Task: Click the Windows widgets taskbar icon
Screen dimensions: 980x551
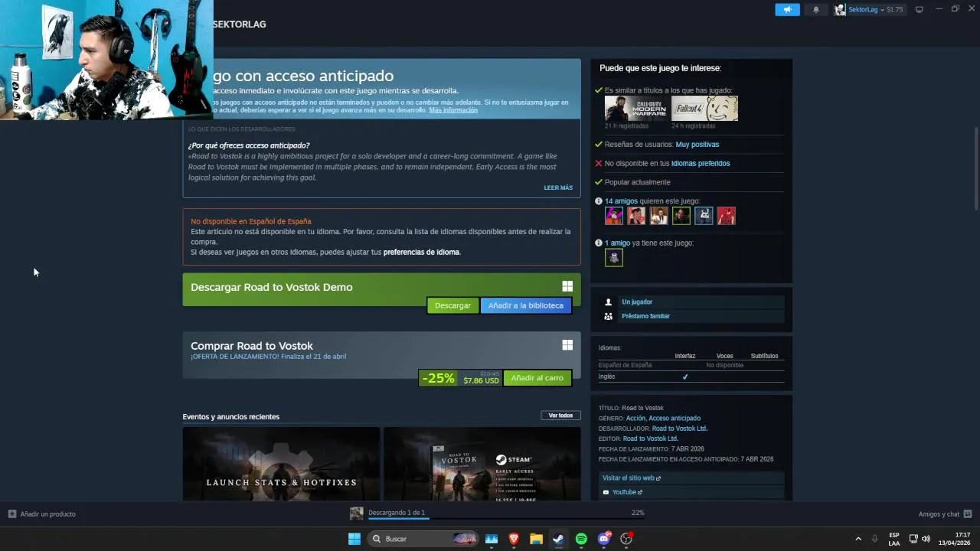Action: point(492,539)
